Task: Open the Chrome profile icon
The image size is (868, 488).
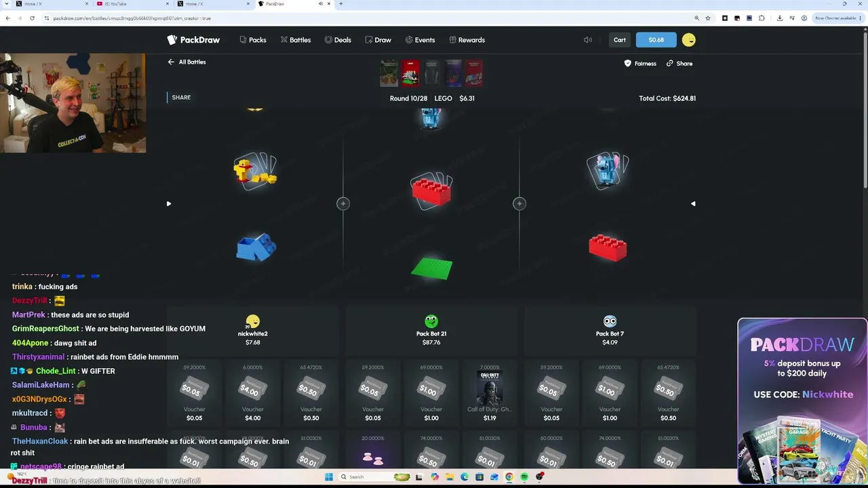Action: 804,18
